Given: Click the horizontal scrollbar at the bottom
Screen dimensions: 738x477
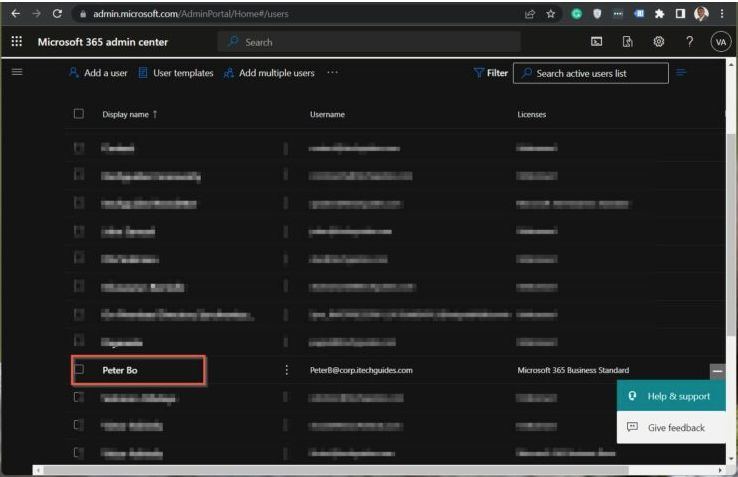Looking at the screenshot, I should 336,470.
